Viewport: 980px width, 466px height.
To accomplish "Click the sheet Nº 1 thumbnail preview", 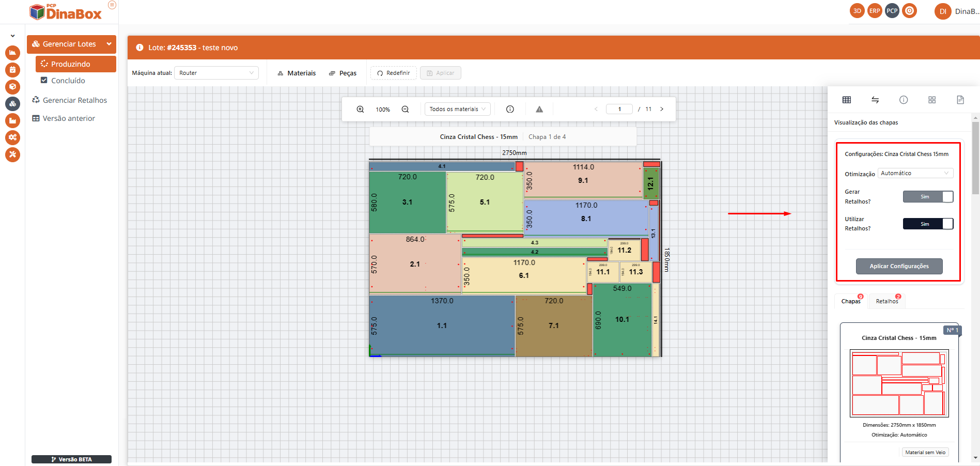I will click(899, 383).
